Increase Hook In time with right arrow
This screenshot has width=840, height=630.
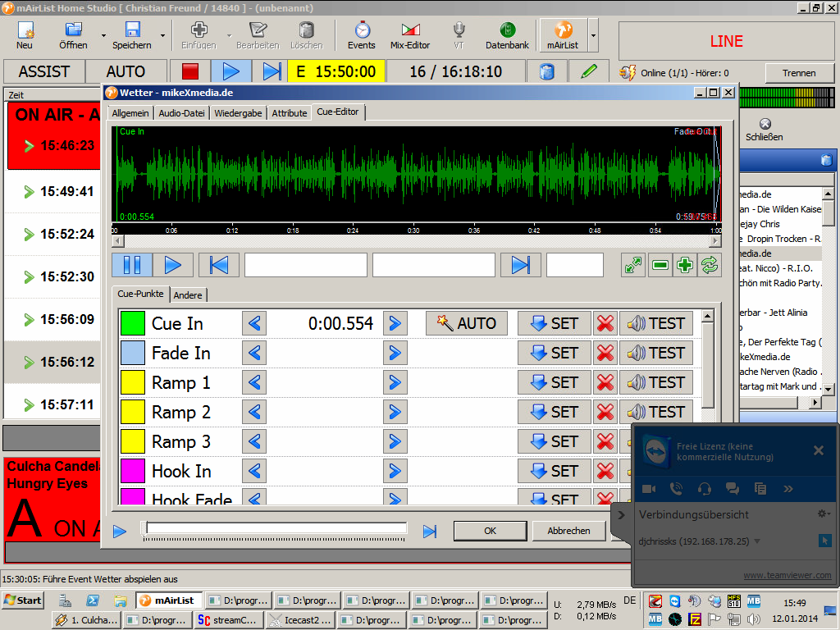[x=395, y=470]
